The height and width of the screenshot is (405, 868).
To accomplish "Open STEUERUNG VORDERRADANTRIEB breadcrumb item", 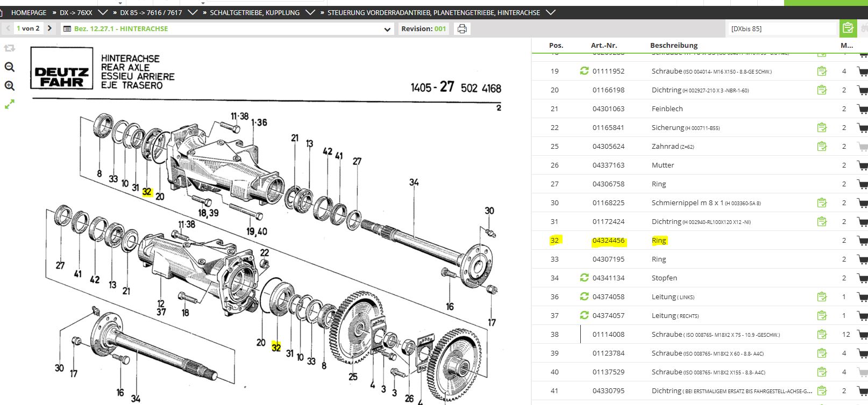I will (x=433, y=12).
